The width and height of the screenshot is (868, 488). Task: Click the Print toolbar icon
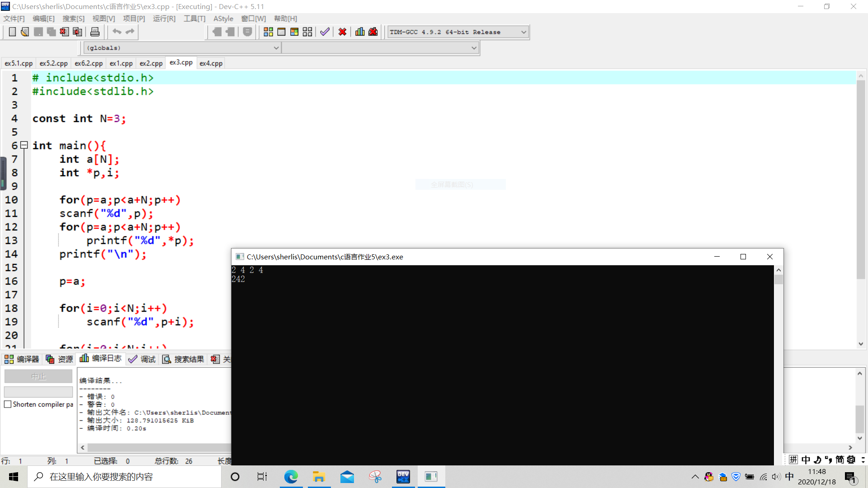[x=95, y=32]
